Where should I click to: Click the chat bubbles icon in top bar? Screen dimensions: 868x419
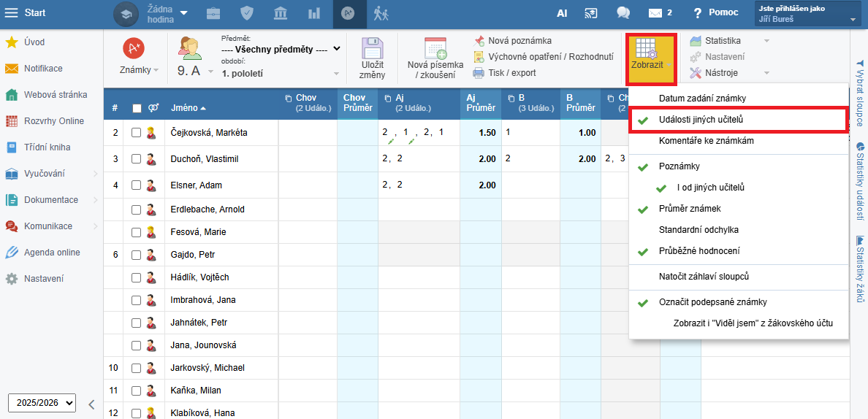click(623, 13)
